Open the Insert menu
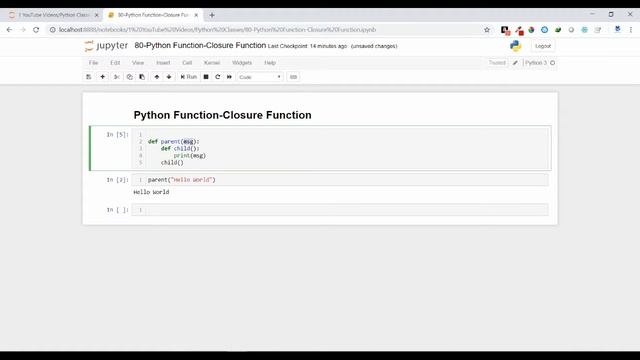This screenshot has width=640, height=360. pos(163,63)
